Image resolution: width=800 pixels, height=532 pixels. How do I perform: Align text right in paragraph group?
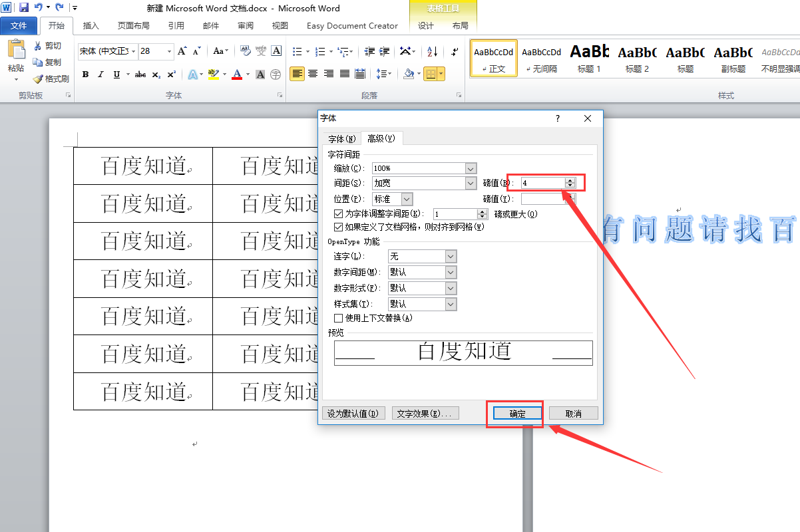coord(329,74)
